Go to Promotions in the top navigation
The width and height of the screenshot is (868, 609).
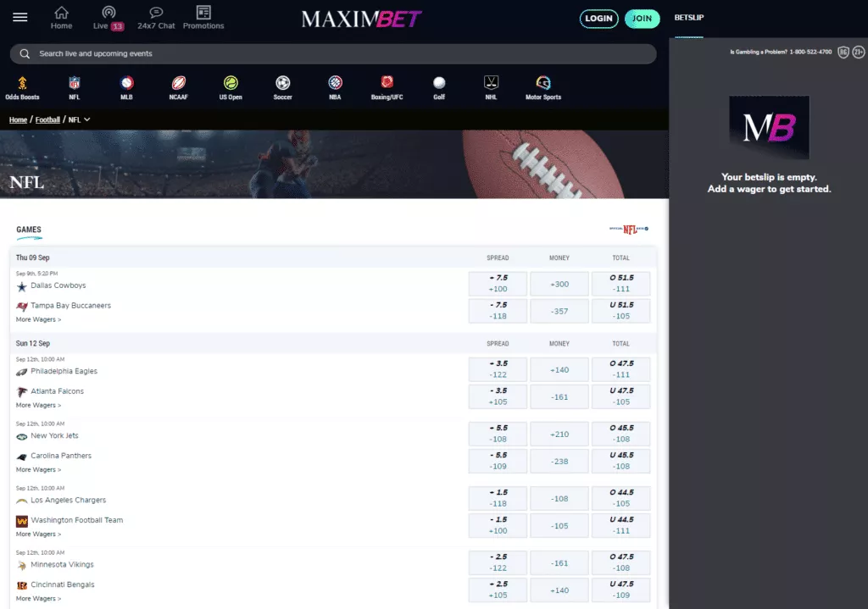click(x=203, y=18)
